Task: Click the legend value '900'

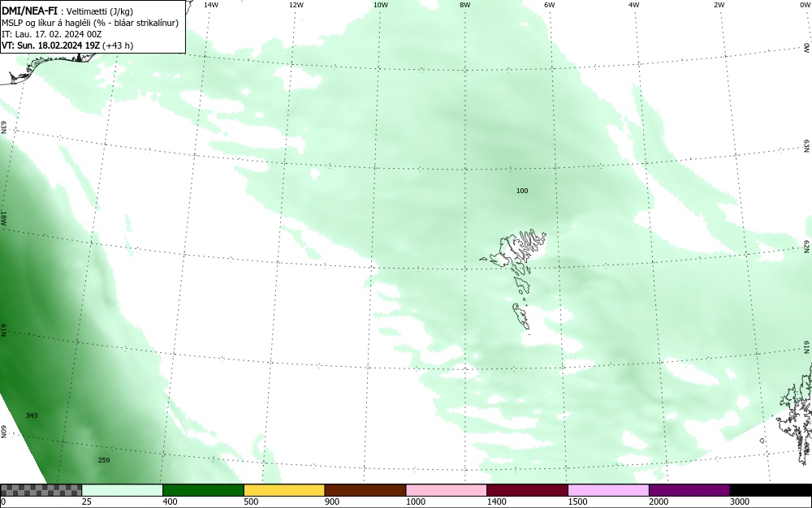Action: click(x=332, y=502)
